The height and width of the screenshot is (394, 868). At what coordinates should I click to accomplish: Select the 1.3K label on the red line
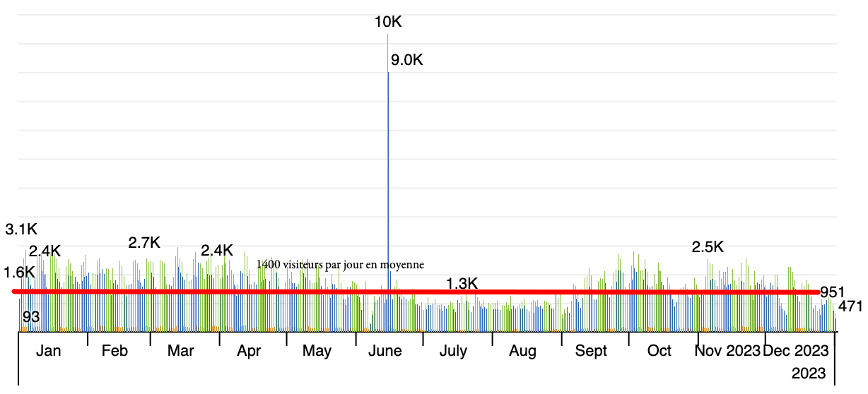coord(462,284)
